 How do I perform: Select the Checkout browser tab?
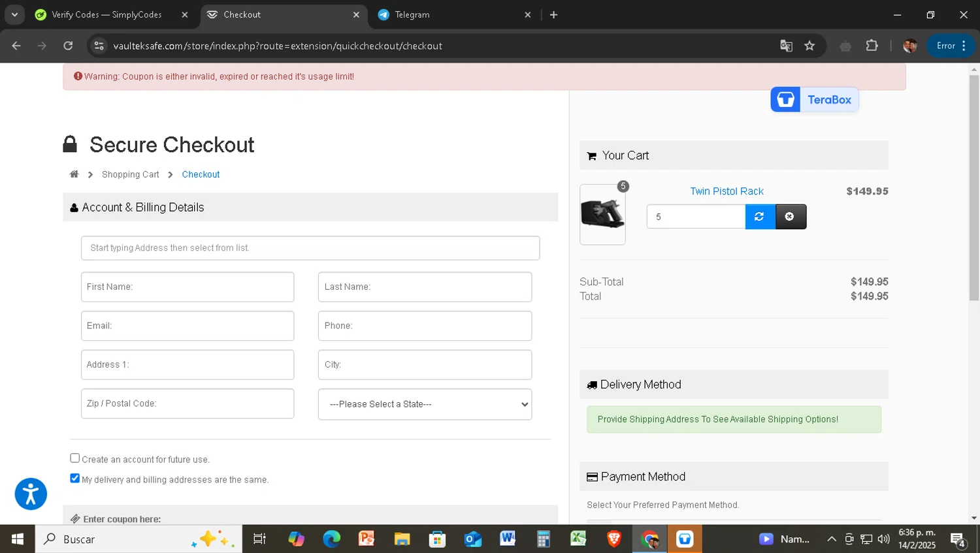point(284,14)
